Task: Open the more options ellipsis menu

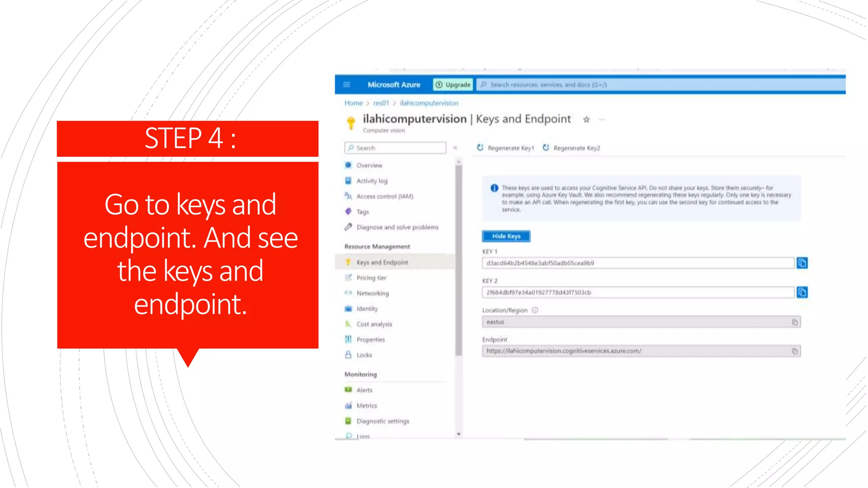Action: pos(602,119)
